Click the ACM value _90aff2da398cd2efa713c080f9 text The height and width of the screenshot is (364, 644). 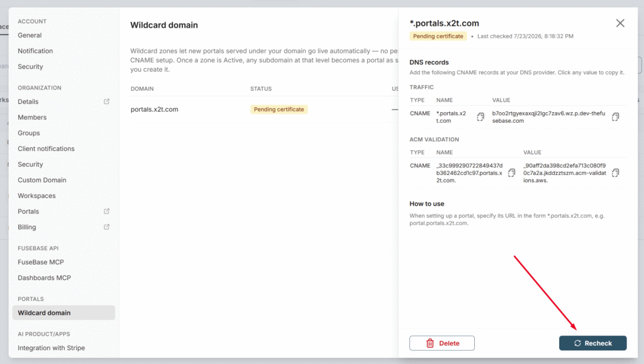pos(565,173)
